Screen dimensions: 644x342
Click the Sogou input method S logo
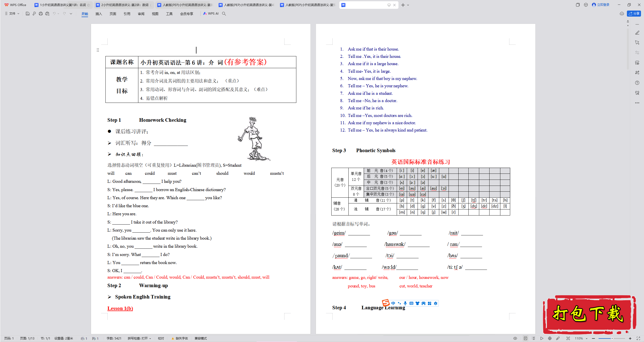pyautogui.click(x=386, y=303)
